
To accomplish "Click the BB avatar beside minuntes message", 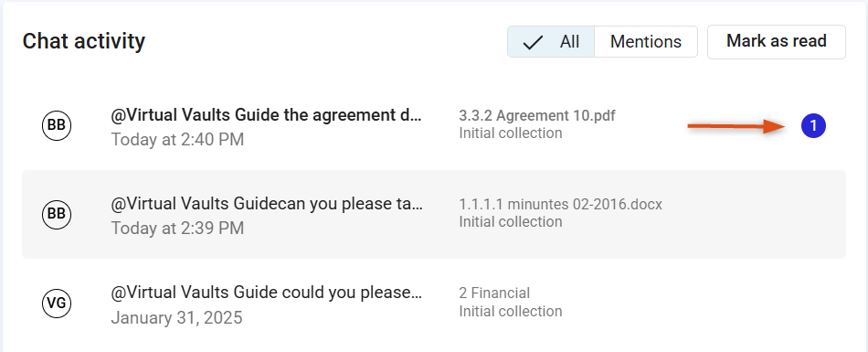I will (x=57, y=214).
